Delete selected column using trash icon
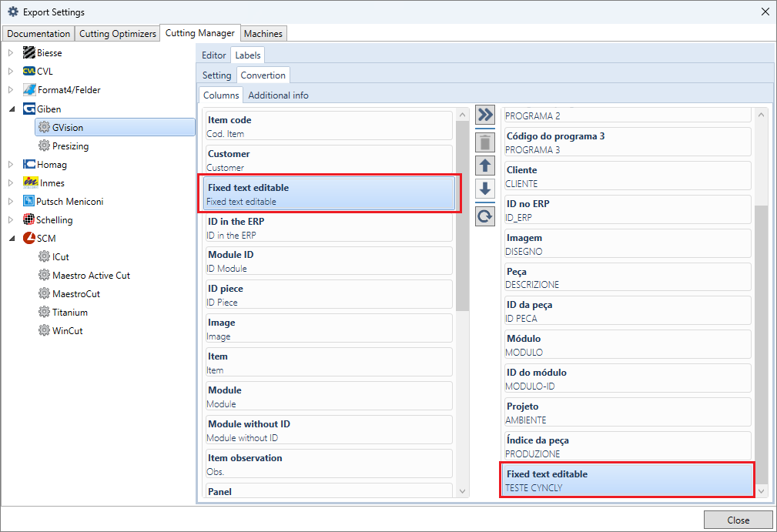The image size is (777, 532). coord(485,142)
